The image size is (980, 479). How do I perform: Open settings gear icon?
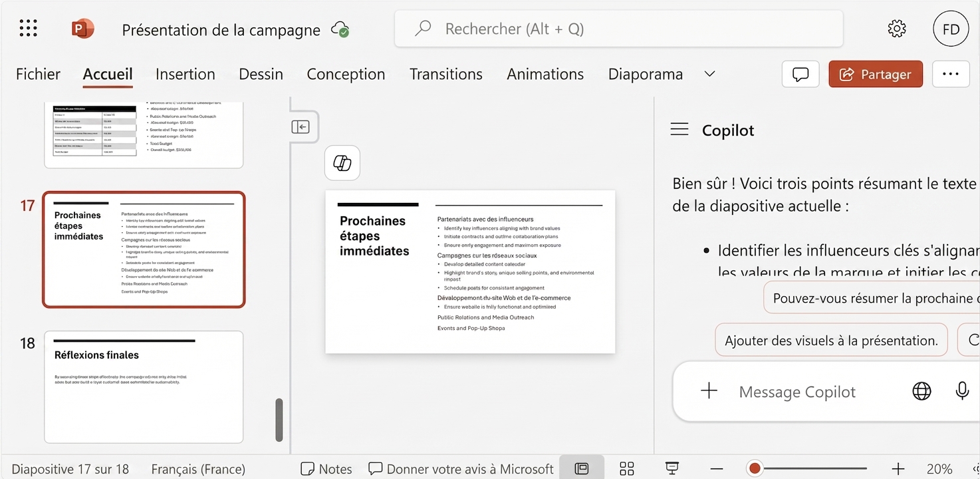point(897,29)
